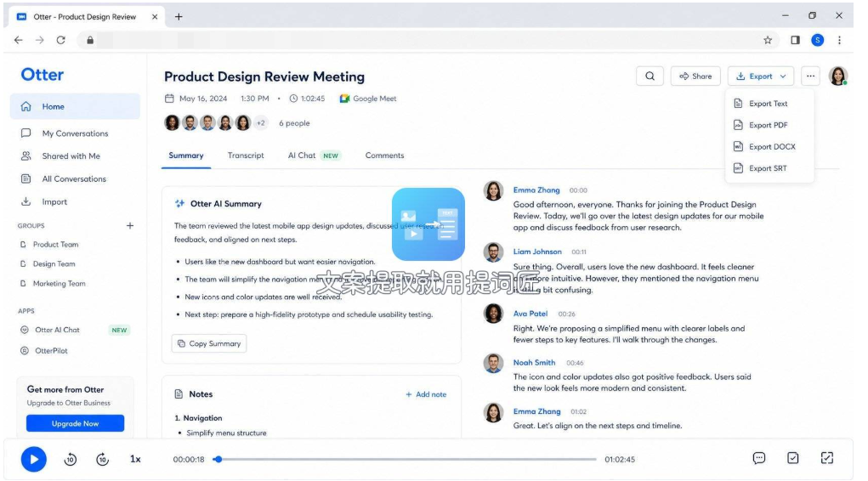Click the Otter AI Summary sparkle icon
Viewport: 868px width, 481px height.
tap(179, 204)
